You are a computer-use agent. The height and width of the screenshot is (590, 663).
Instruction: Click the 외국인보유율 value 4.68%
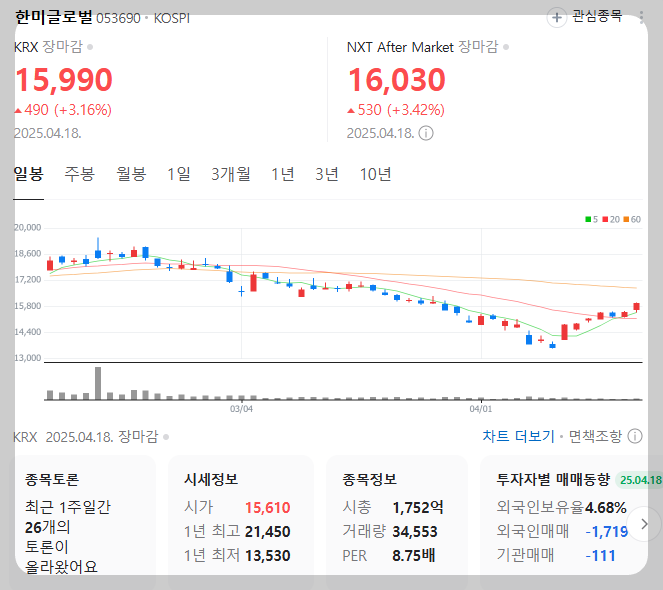tap(605, 508)
